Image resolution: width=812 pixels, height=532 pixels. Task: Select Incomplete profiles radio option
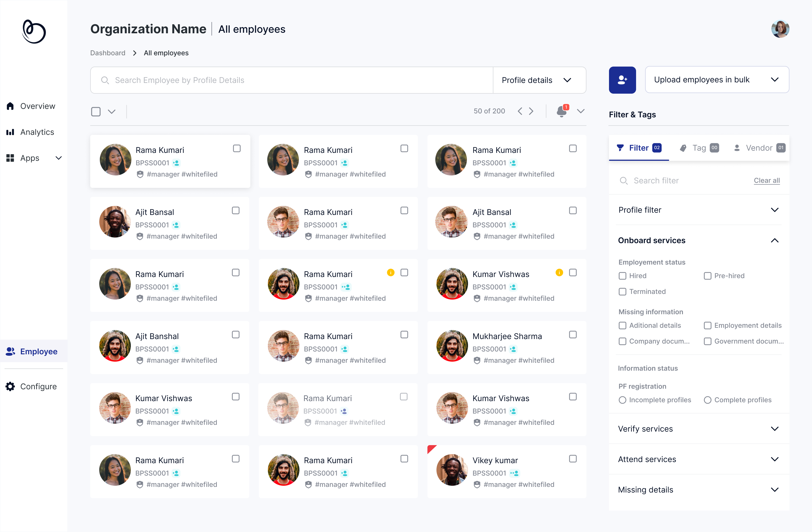[622, 400]
